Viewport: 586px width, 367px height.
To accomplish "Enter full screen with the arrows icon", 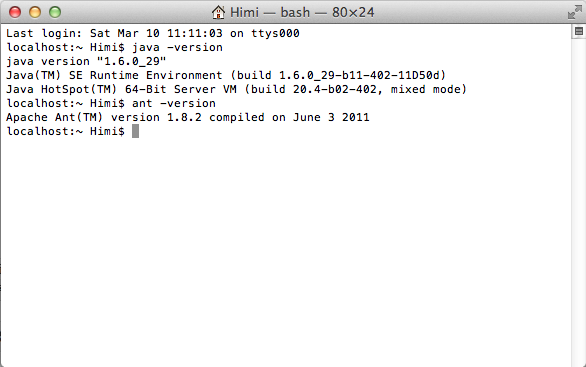I will 575,12.
